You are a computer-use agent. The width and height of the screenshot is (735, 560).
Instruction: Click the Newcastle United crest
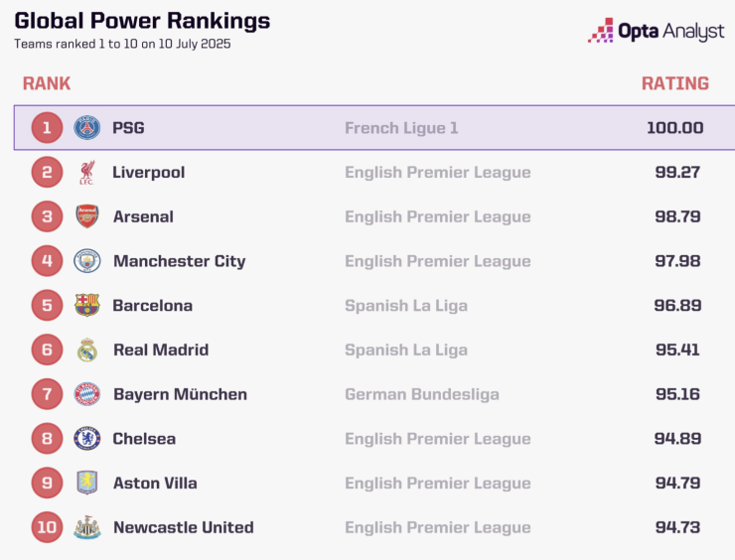[x=87, y=527]
